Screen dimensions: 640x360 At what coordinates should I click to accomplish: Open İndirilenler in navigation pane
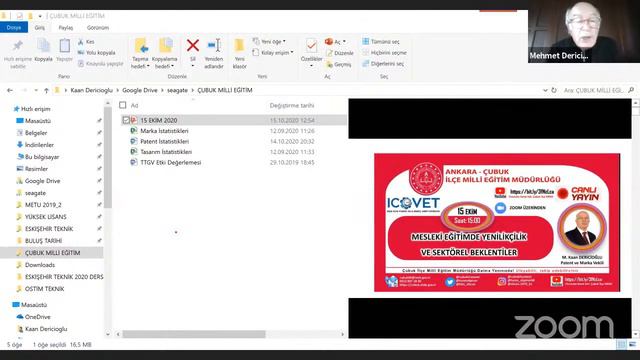pos(39,145)
